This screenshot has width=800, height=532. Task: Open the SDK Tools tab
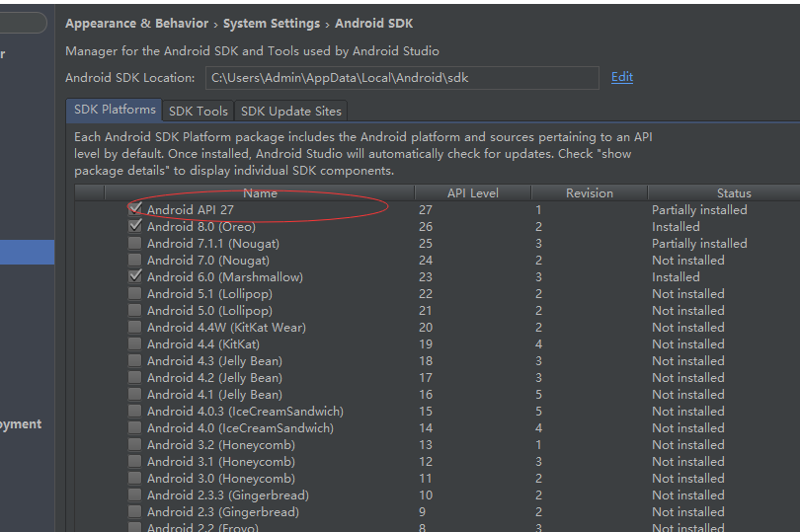[198, 112]
